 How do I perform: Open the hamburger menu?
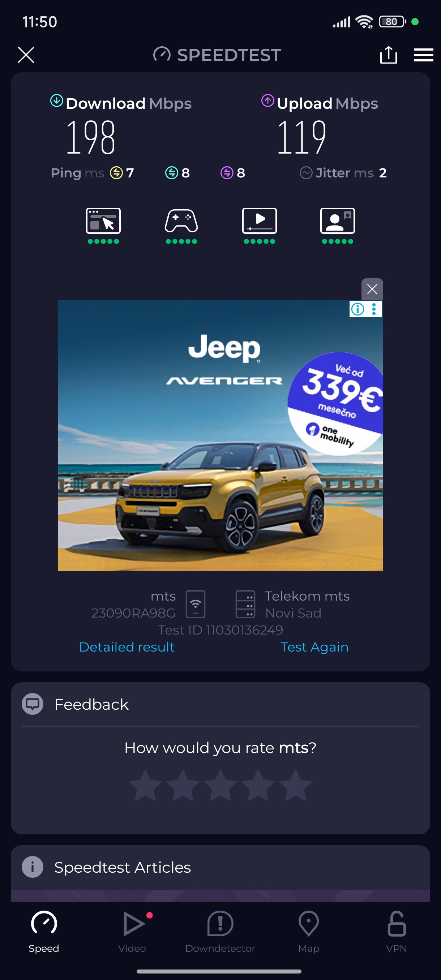coord(424,55)
